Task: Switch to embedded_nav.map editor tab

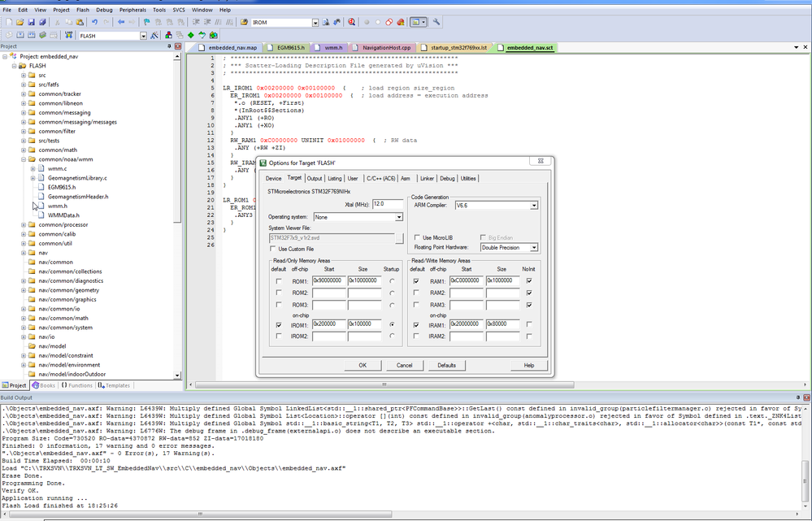Action: (x=228, y=48)
